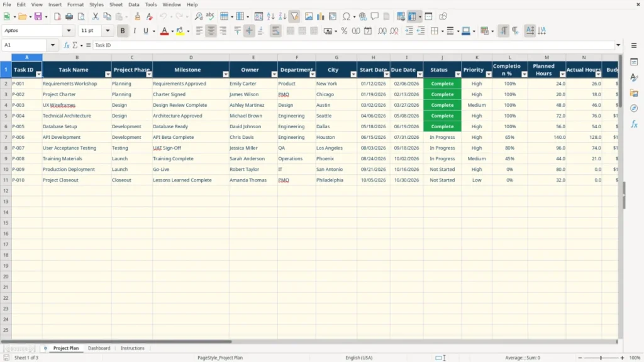Image resolution: width=644 pixels, height=362 pixels.
Task: Select Clone Formatting paintbrush icon
Action: [x=138, y=16]
